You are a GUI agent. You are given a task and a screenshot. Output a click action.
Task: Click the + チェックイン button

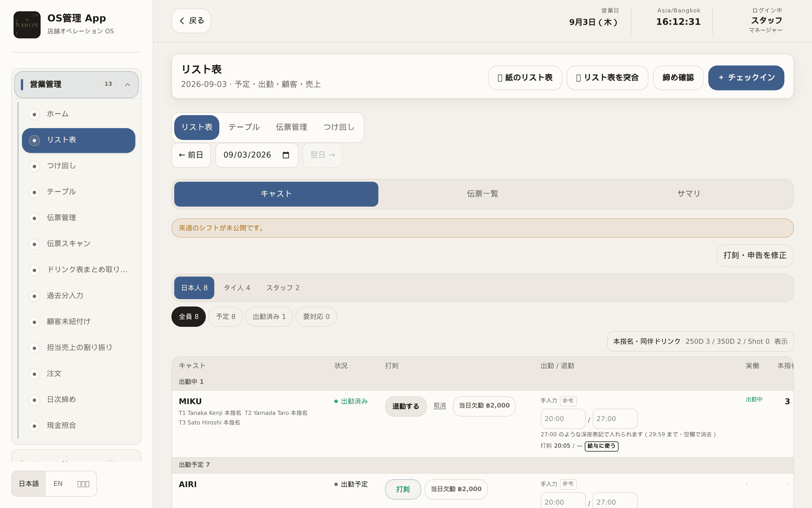(746, 78)
